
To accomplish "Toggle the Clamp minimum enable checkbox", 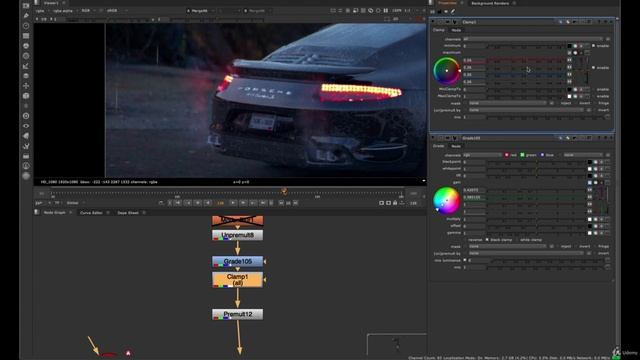I will click(593, 46).
